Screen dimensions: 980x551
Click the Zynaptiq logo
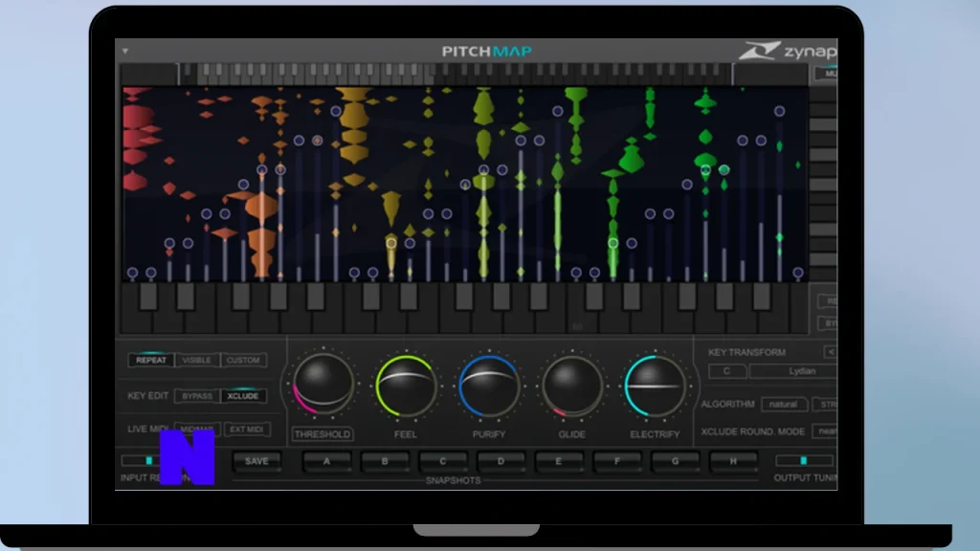tap(789, 51)
